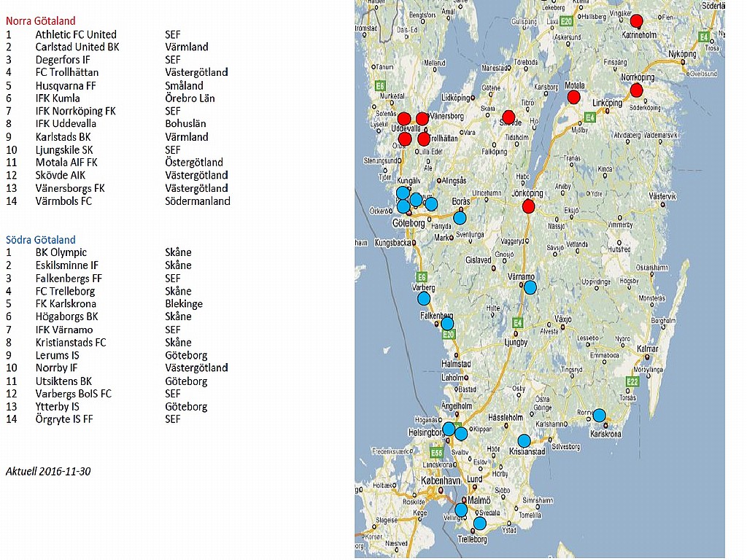Click the Norra Götaland heading
This screenshot has width=747, height=560.
click(41, 21)
